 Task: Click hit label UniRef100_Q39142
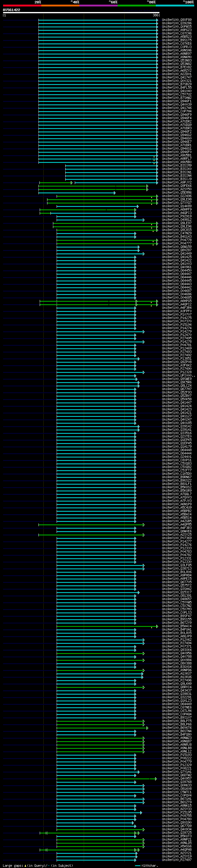coord(177,426)
